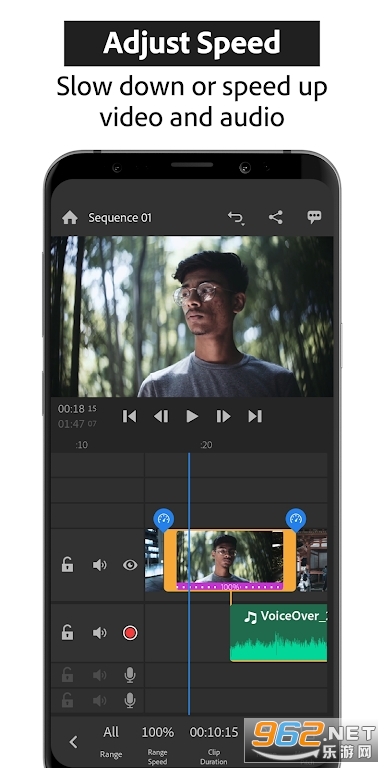Tap the 00:10:15 Clip Duration option
The width and height of the screenshot is (384, 768).
(214, 744)
